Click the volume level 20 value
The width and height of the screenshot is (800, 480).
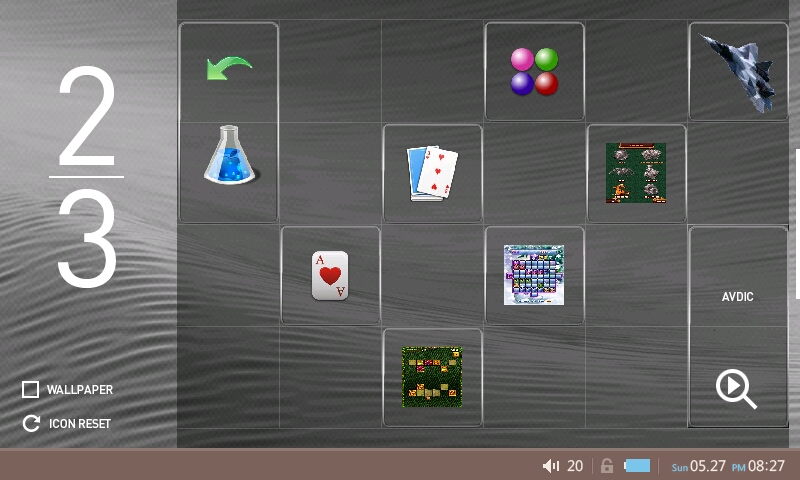(575, 466)
